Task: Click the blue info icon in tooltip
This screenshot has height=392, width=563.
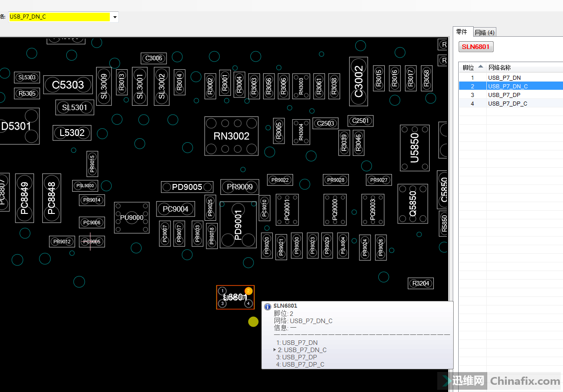Action: pyautogui.click(x=268, y=306)
